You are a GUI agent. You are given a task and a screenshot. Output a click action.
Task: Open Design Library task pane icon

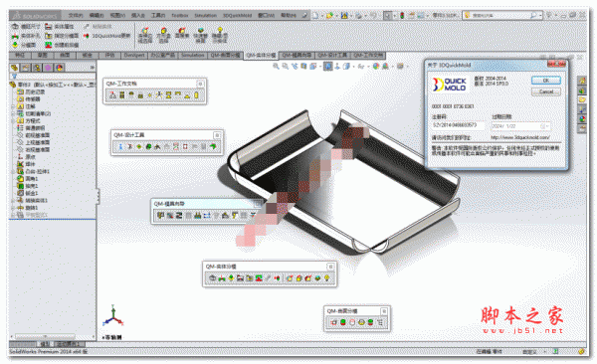[x=582, y=91]
